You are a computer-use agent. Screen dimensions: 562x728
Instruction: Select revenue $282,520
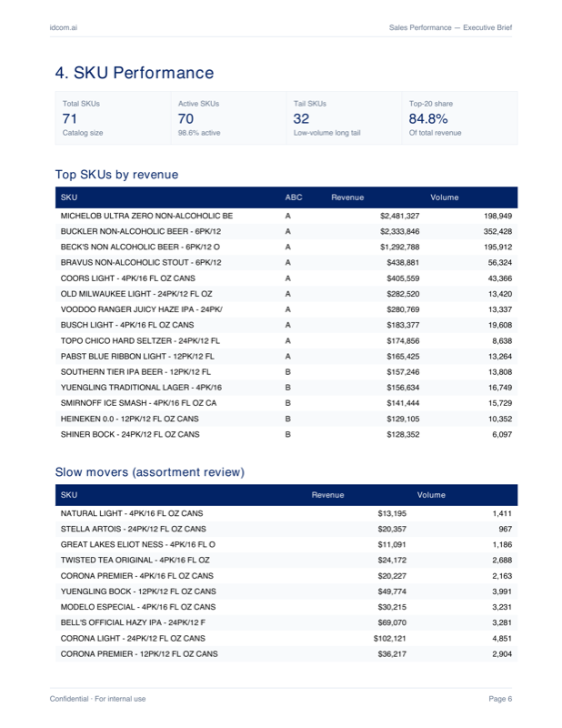click(x=403, y=294)
